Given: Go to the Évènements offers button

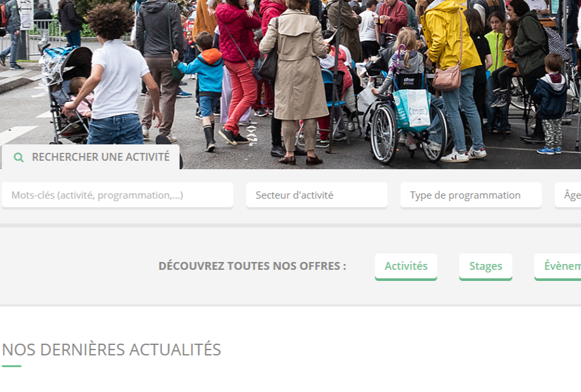Looking at the screenshot, I should (558, 267).
